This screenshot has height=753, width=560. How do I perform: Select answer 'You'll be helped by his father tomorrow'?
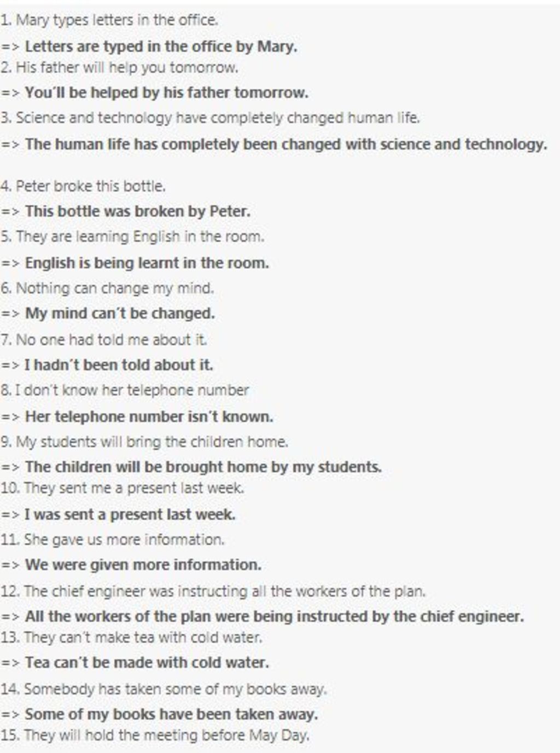(167, 92)
